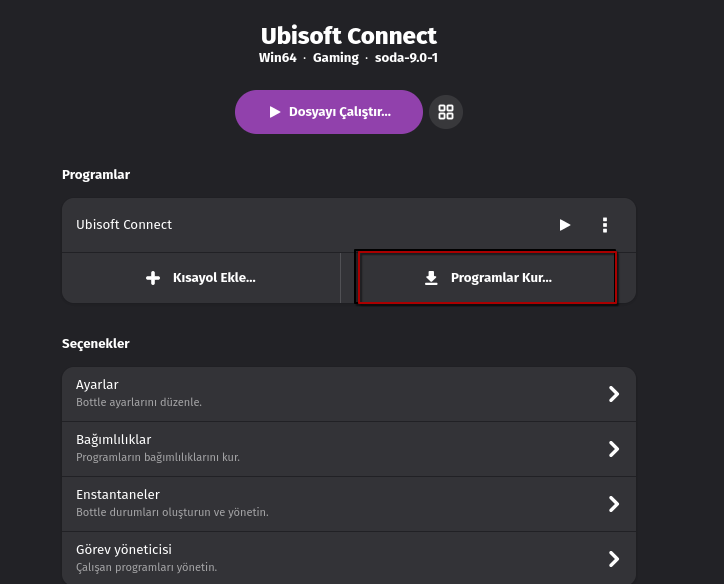This screenshot has height=584, width=724.
Task: Click download icon next to Programlar Kur
Action: 431,278
